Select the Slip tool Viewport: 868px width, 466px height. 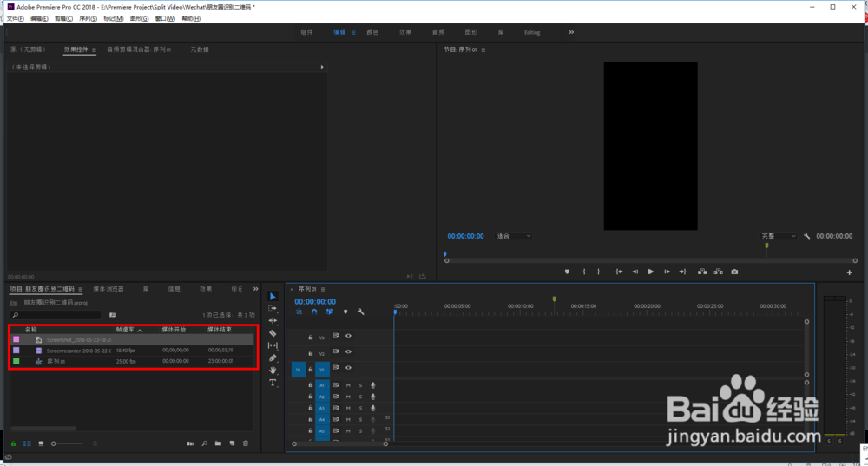point(273,345)
